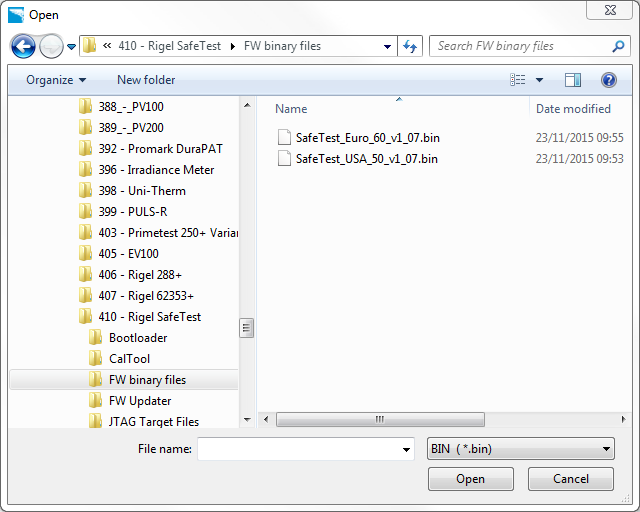Refresh the FW binary files folder

pyautogui.click(x=410, y=46)
